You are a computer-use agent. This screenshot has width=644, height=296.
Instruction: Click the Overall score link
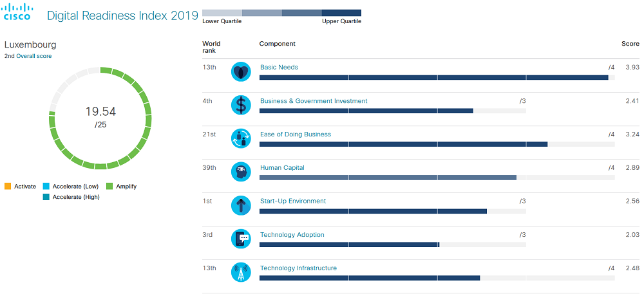point(34,56)
